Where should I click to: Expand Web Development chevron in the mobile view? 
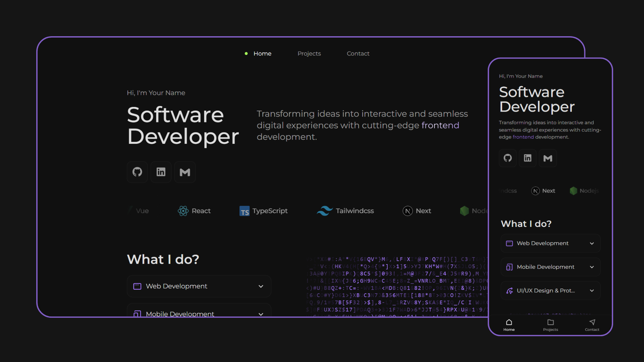point(592,243)
